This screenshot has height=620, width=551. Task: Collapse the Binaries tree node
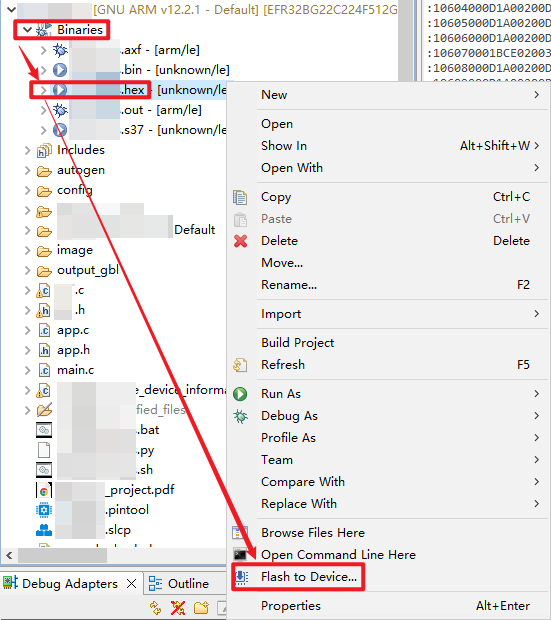click(x=27, y=30)
